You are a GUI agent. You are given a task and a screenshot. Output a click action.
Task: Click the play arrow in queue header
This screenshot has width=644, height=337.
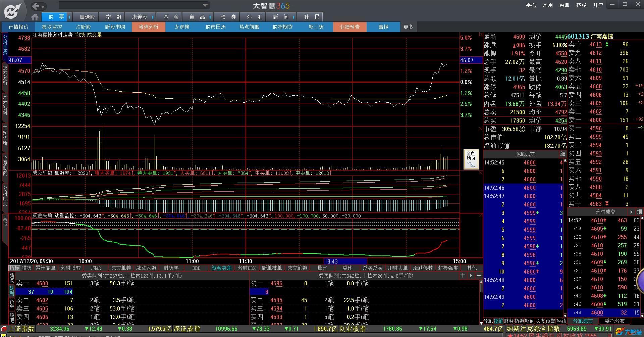[471, 276]
